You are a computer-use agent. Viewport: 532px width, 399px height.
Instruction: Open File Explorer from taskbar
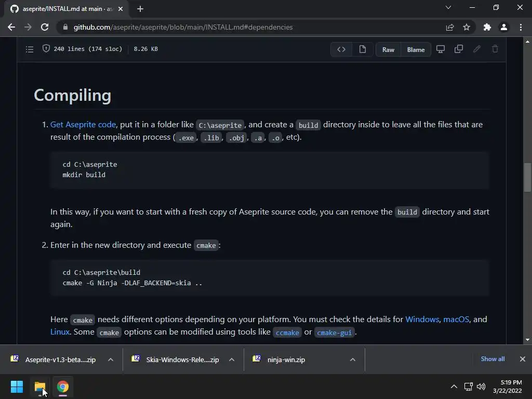point(40,387)
